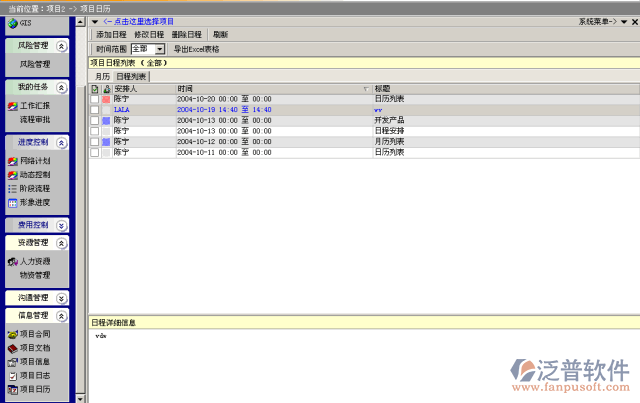Click the red color marker of first schedule
Image resolution: width=640 pixels, height=403 pixels.
107,99
